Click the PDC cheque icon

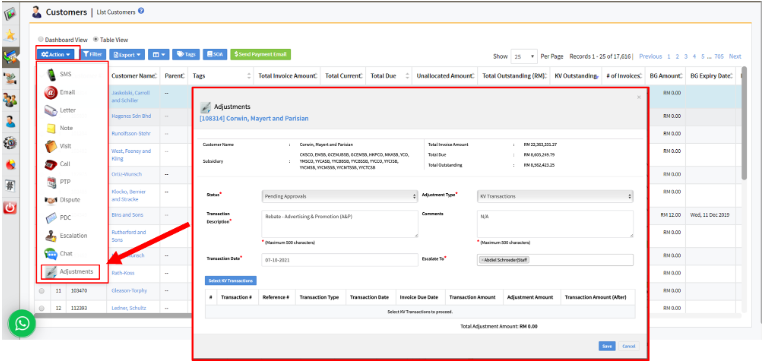[51, 218]
